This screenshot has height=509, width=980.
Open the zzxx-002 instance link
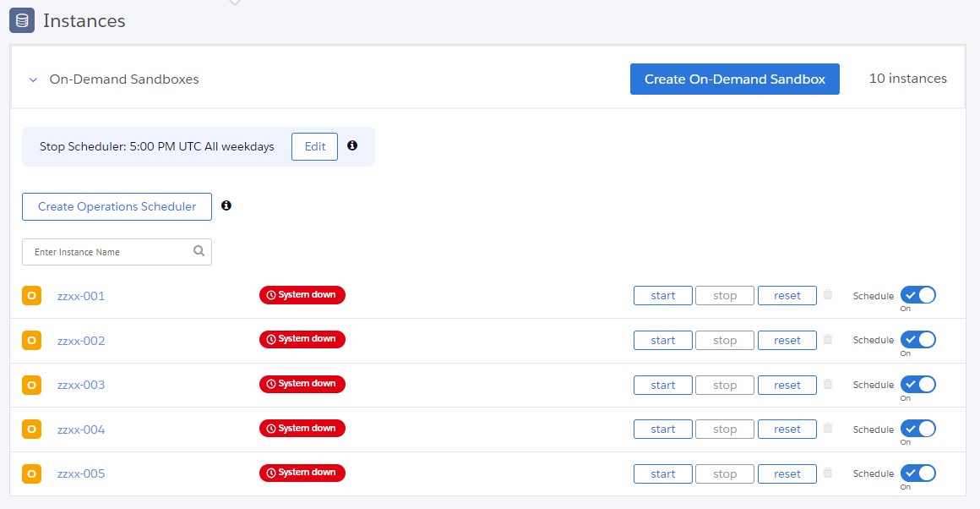pyautogui.click(x=81, y=341)
